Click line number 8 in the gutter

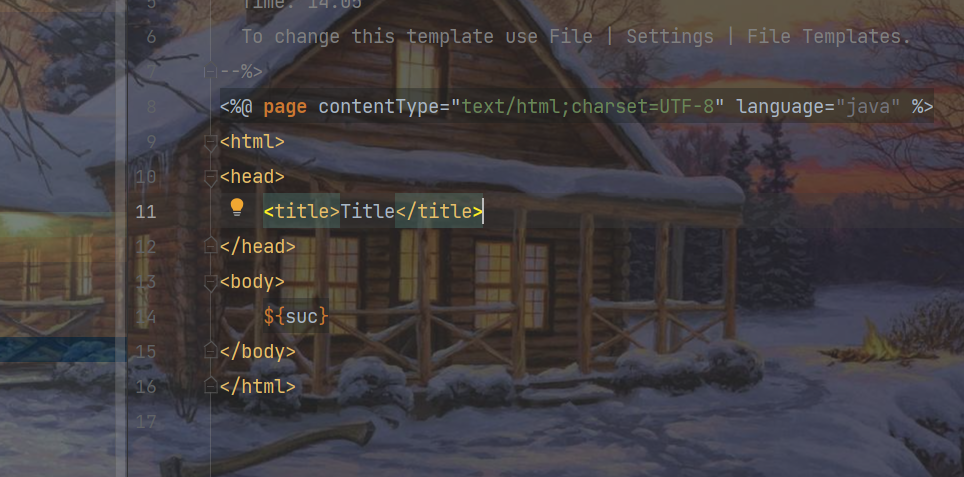tap(151, 107)
